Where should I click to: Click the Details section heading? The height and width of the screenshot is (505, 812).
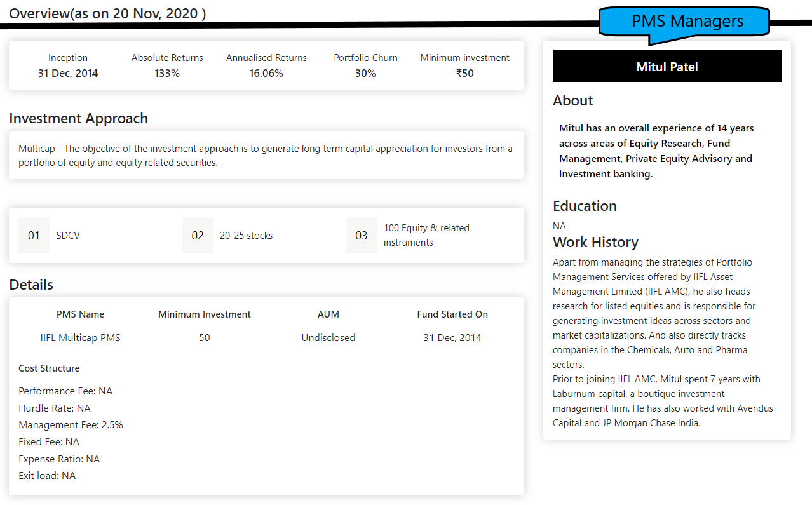click(31, 285)
